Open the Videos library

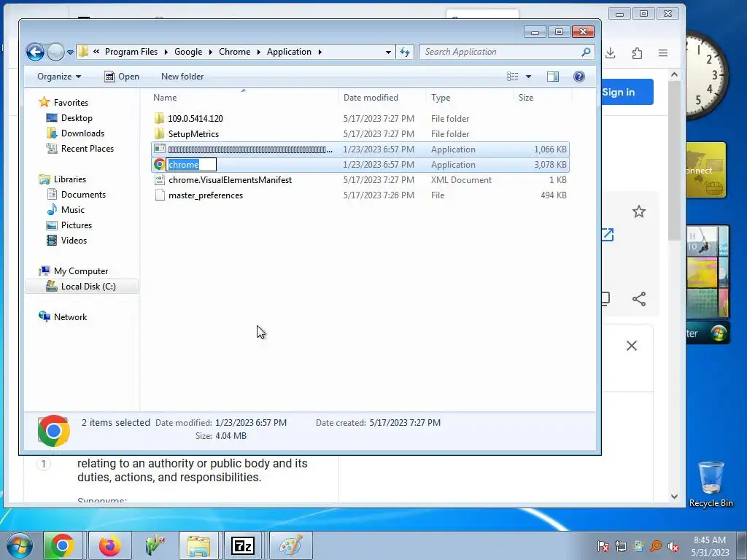click(x=74, y=241)
